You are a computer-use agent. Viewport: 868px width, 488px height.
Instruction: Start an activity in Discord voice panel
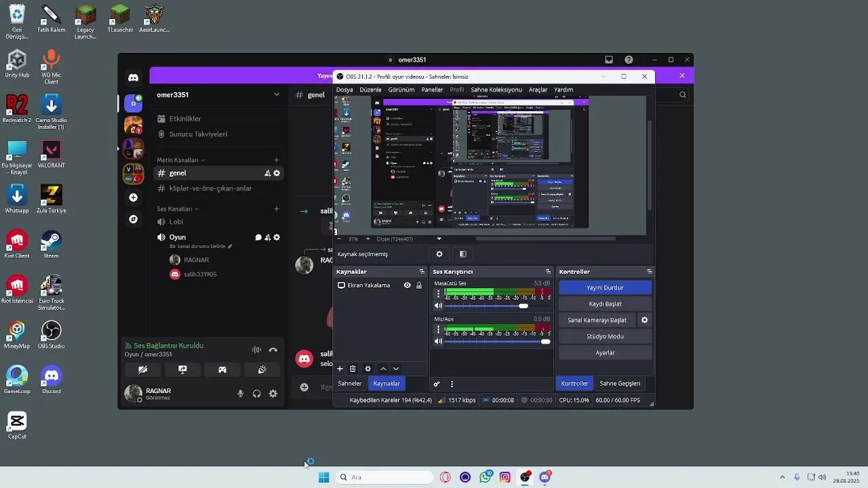(x=222, y=370)
